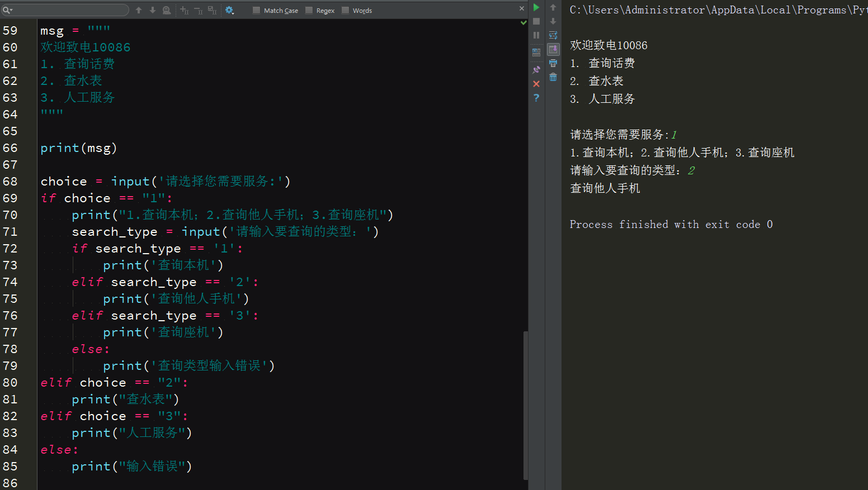This screenshot has width=868, height=490.
Task: Click the Print console output icon
Action: point(553,63)
